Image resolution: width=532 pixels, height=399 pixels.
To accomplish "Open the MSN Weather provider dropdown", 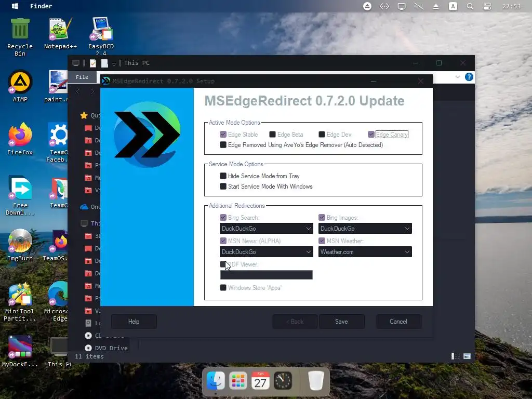I will point(365,252).
